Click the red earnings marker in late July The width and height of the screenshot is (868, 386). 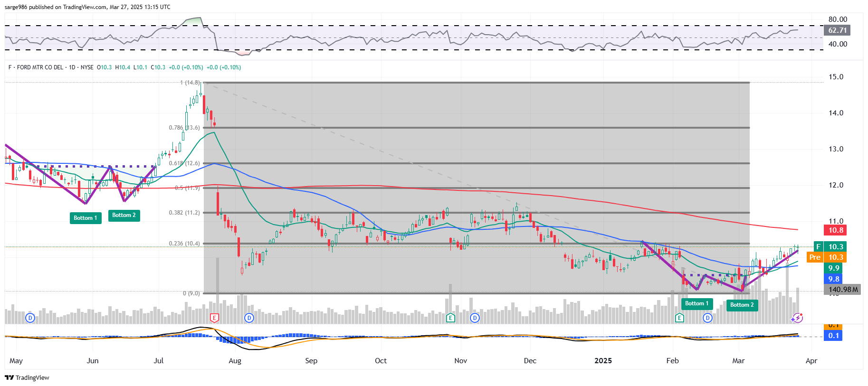(x=214, y=318)
